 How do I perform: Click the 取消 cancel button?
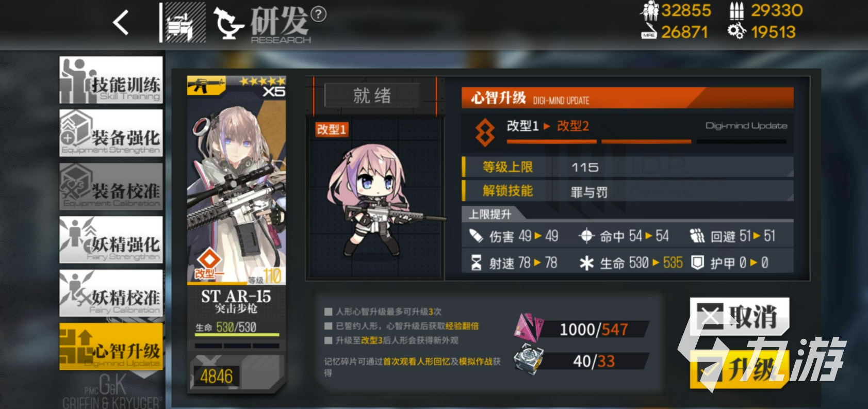coord(739,316)
